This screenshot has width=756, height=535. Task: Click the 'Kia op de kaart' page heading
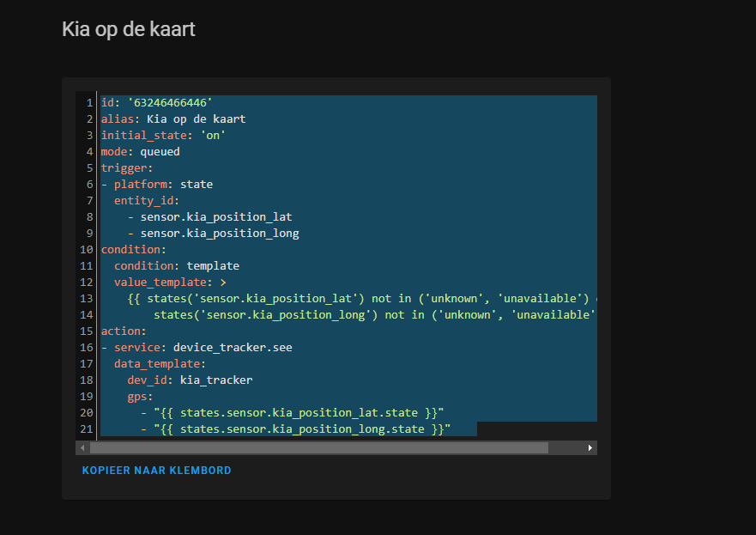[129, 29]
